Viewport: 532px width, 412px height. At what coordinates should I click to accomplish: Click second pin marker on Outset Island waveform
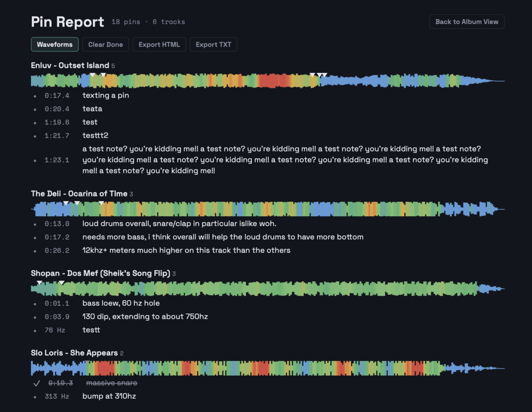[x=103, y=75]
